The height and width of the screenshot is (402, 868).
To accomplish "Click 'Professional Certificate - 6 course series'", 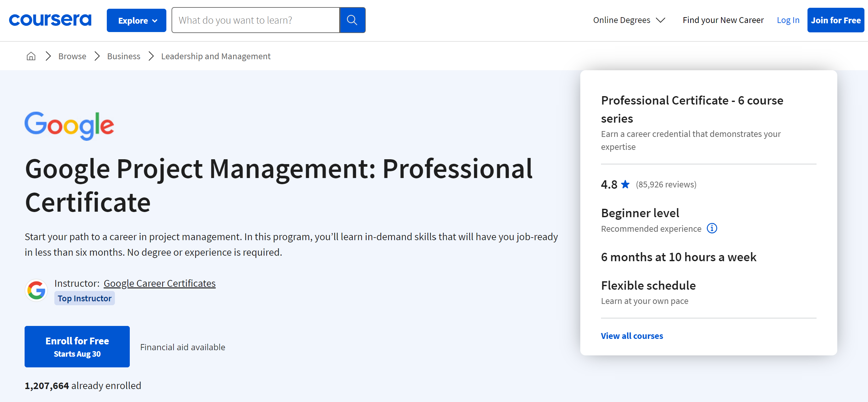I will point(692,109).
